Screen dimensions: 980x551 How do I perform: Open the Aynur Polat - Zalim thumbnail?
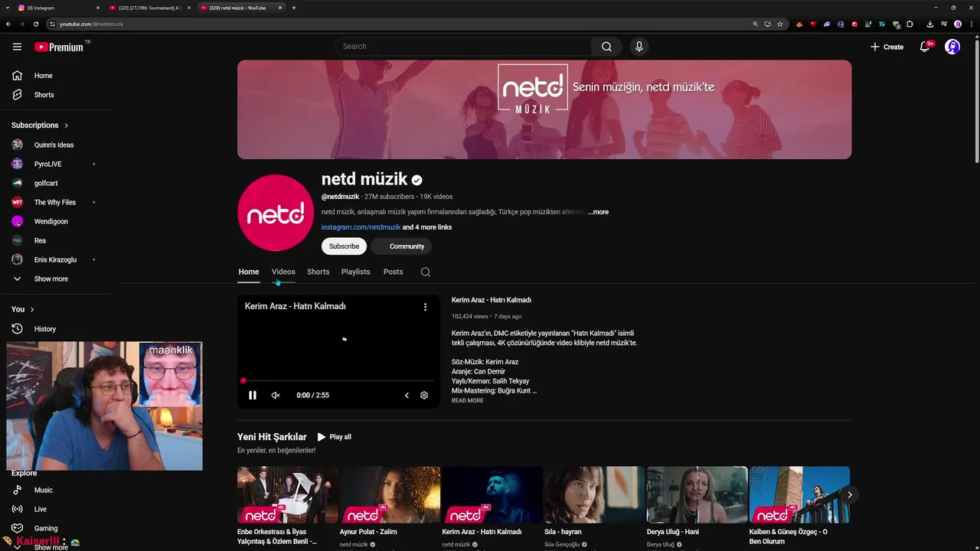click(390, 494)
